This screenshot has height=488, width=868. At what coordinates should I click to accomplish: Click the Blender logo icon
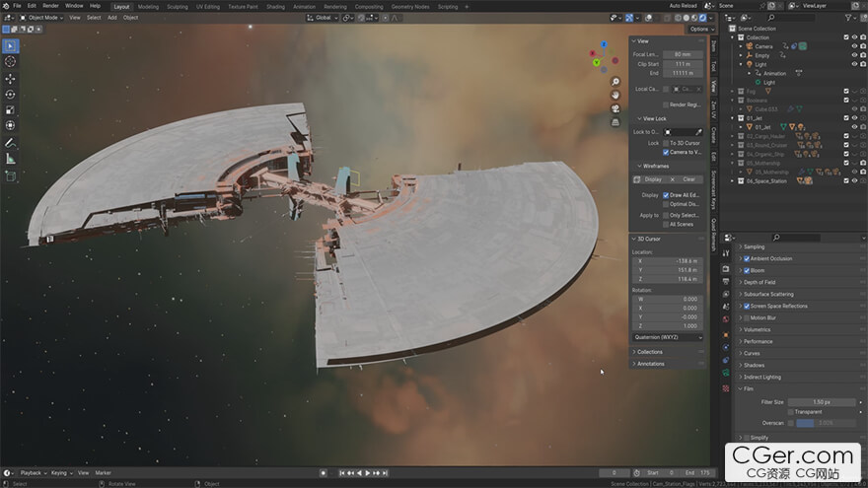click(6, 6)
